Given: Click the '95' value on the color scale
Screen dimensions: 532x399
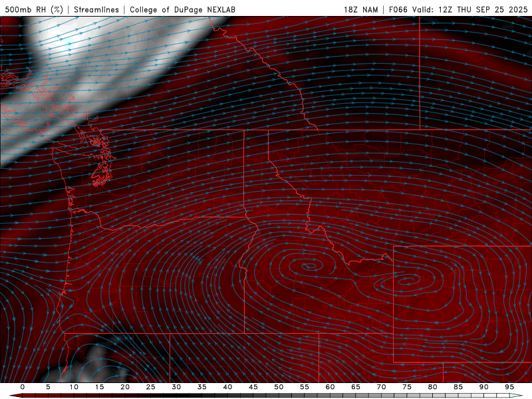Looking at the screenshot, I should coord(509,387).
